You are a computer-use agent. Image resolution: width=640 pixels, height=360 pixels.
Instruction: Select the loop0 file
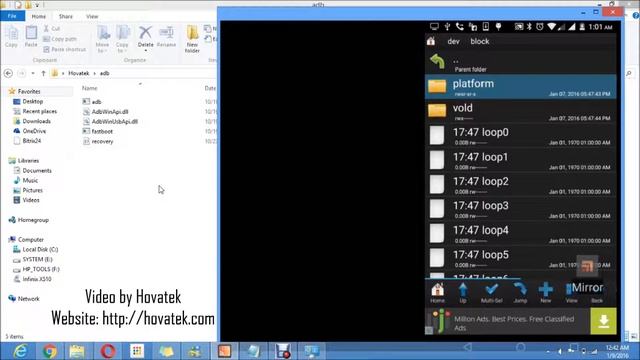[x=520, y=136]
